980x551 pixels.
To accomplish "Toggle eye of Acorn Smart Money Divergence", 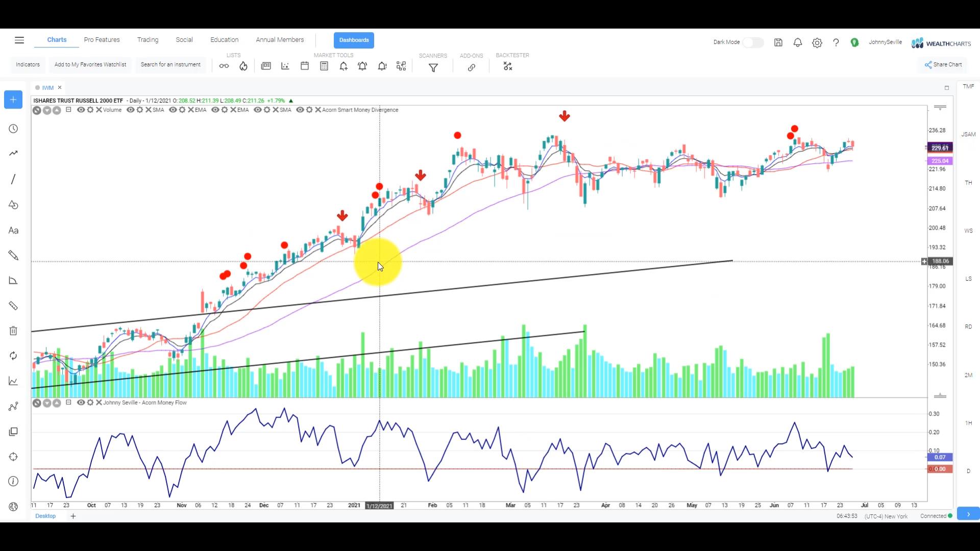I will point(300,110).
